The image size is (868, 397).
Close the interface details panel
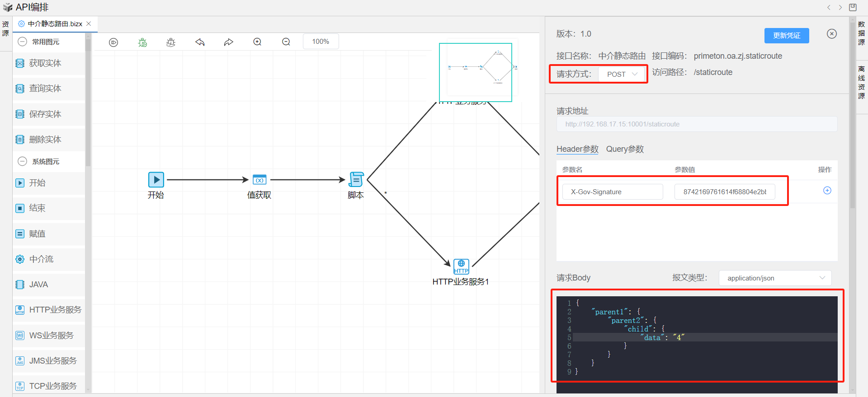pyautogui.click(x=831, y=34)
